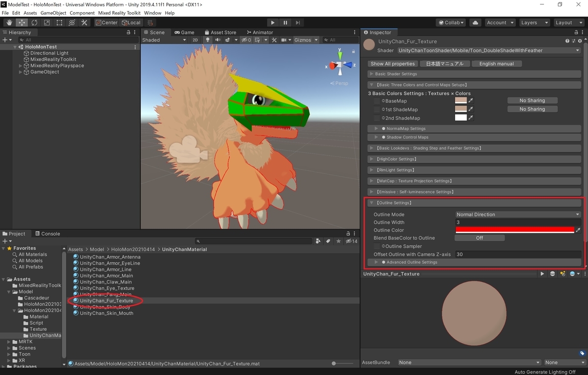The width and height of the screenshot is (588, 375).
Task: Select the Scale tool
Action: click(47, 23)
